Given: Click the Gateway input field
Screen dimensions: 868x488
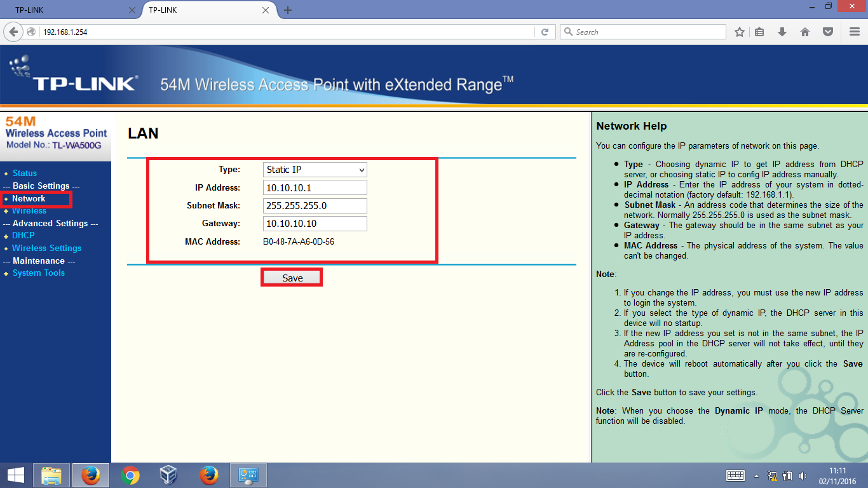Looking at the screenshot, I should tap(315, 224).
